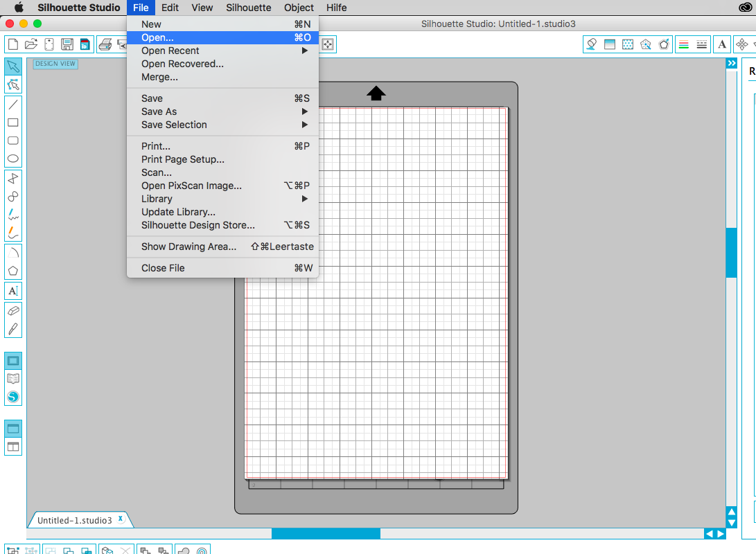Open the Hilfe menu in menu bar
The height and width of the screenshot is (554, 756).
click(x=336, y=8)
